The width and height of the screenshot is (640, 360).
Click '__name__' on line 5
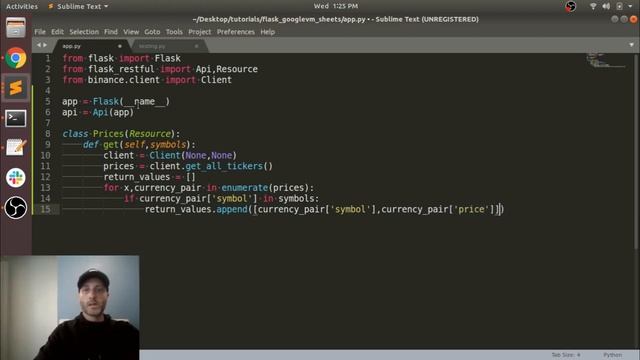tap(144, 102)
